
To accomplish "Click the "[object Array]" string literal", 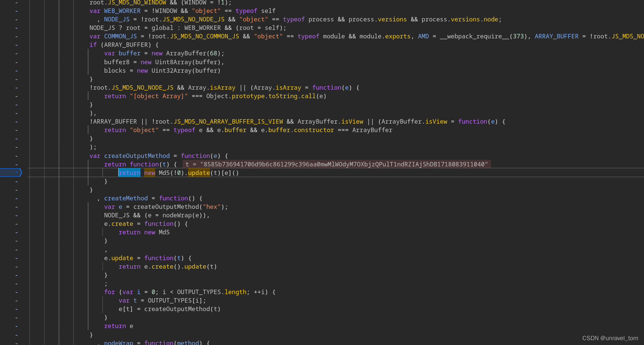I will [159, 96].
